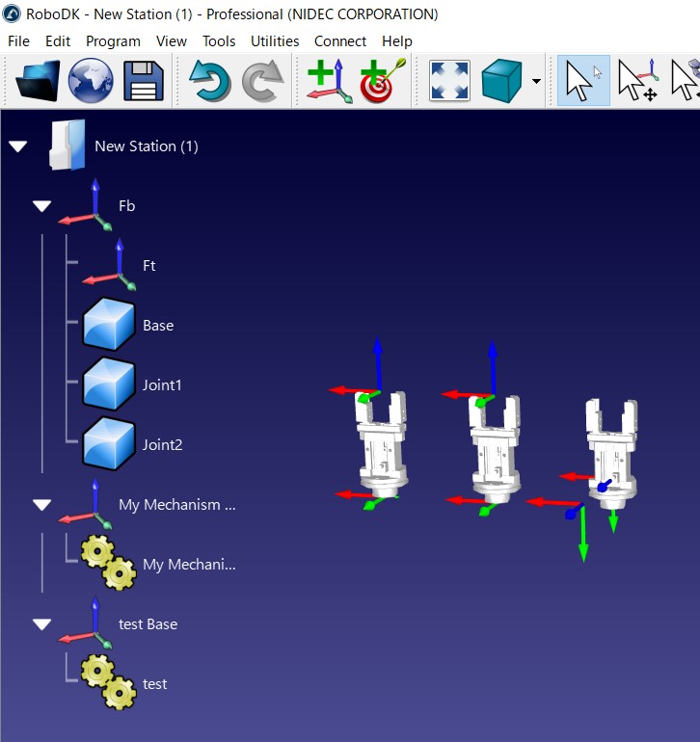Add a new robot target
The height and width of the screenshot is (742, 700).
383,81
